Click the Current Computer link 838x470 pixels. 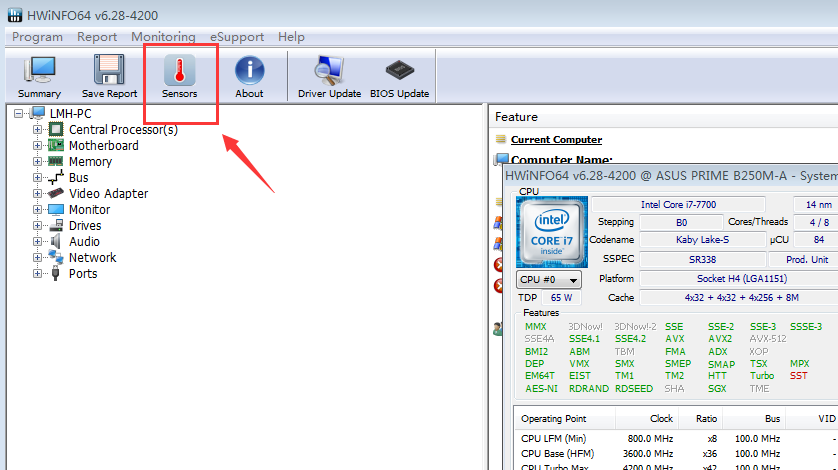(556, 140)
